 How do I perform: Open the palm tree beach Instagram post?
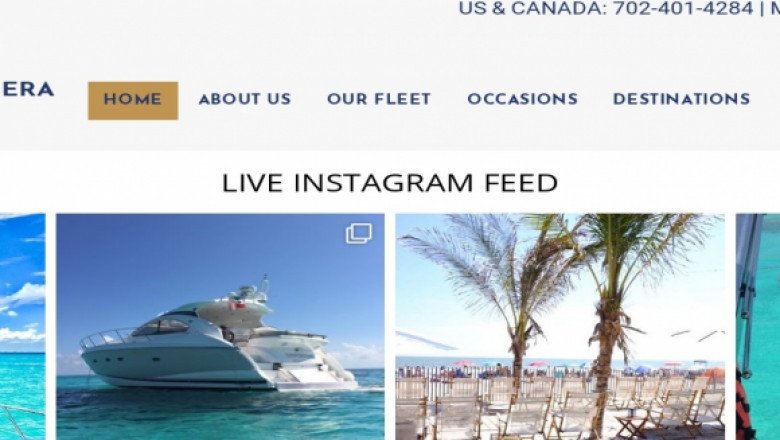click(x=560, y=327)
